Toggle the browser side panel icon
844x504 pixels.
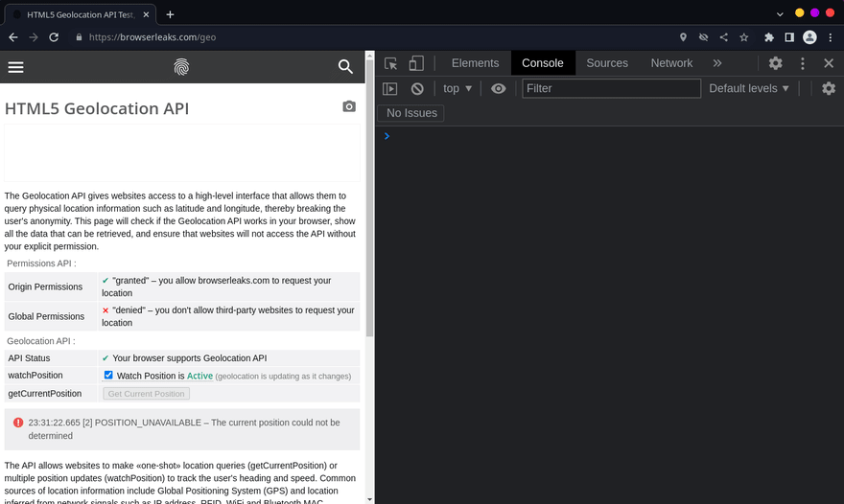tap(789, 37)
